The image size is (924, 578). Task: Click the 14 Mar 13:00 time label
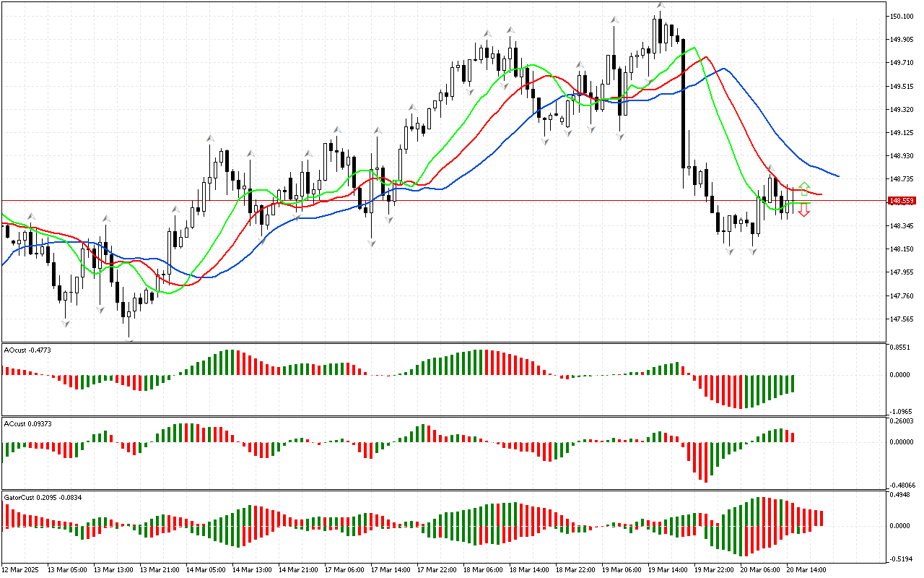click(x=252, y=570)
